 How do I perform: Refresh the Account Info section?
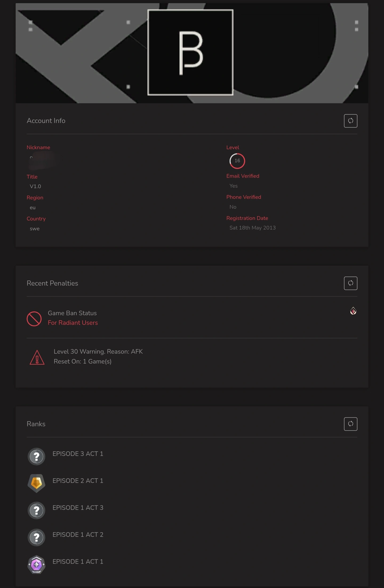pyautogui.click(x=350, y=121)
